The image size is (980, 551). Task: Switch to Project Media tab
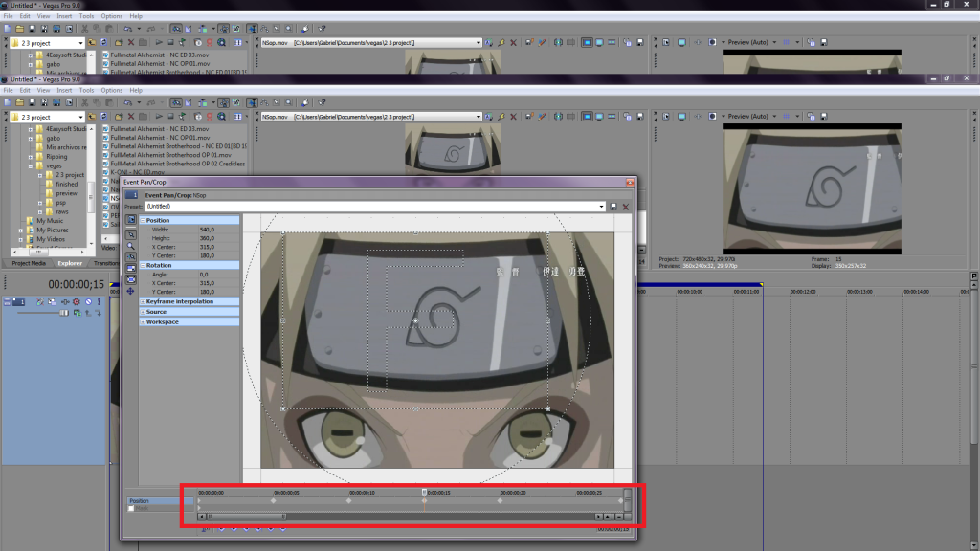29,264
